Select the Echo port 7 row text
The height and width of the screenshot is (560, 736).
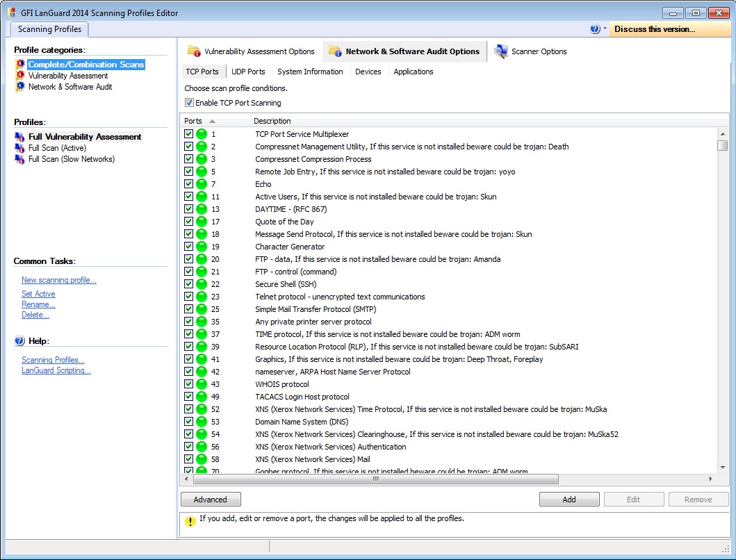[x=263, y=184]
